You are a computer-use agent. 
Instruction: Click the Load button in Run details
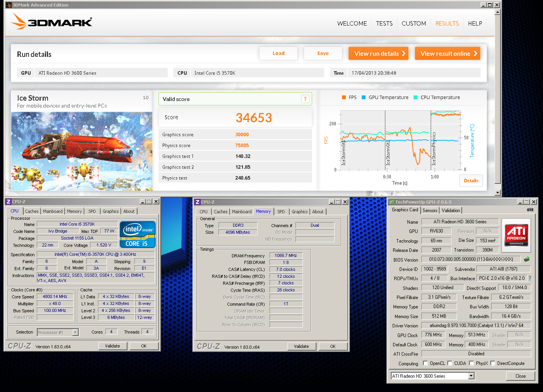tap(278, 53)
